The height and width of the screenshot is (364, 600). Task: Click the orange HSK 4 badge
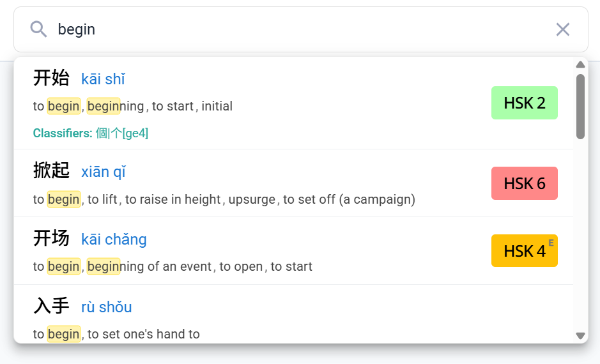tap(524, 251)
